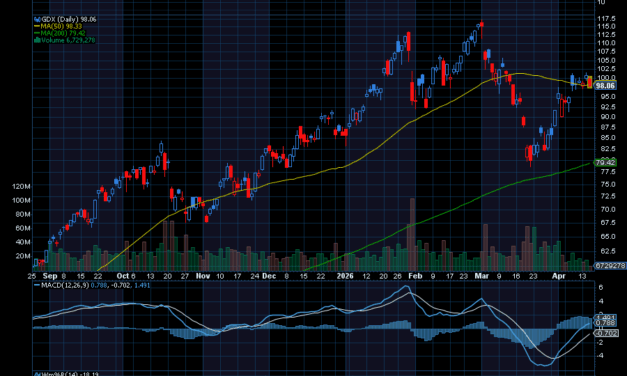Click the Oct month label on date axis
The height and width of the screenshot is (376, 627).
pos(123,276)
